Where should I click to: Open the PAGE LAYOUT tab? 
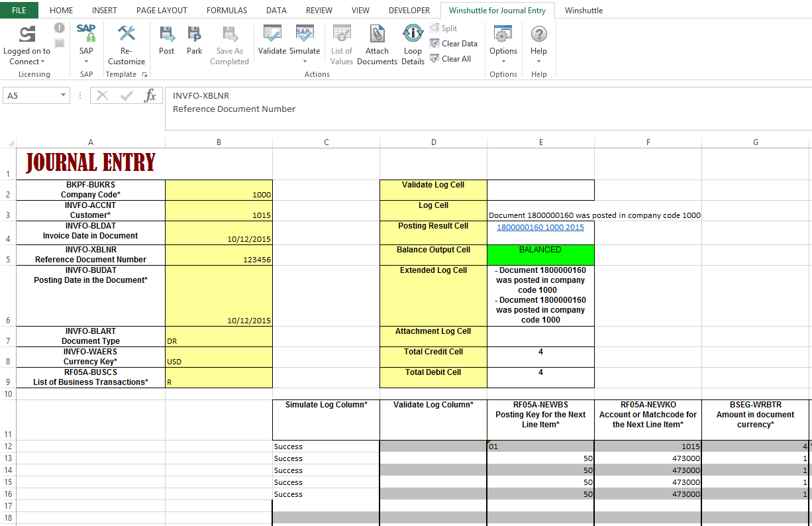tap(162, 11)
